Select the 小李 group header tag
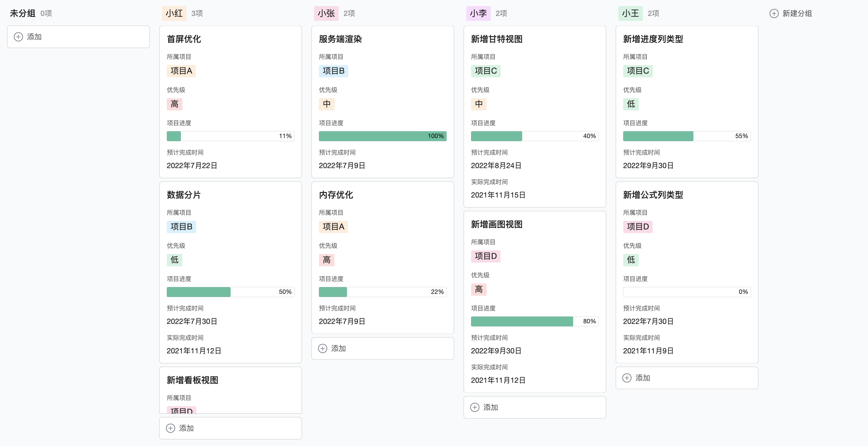Image resolution: width=868 pixels, height=446 pixels. tap(478, 13)
